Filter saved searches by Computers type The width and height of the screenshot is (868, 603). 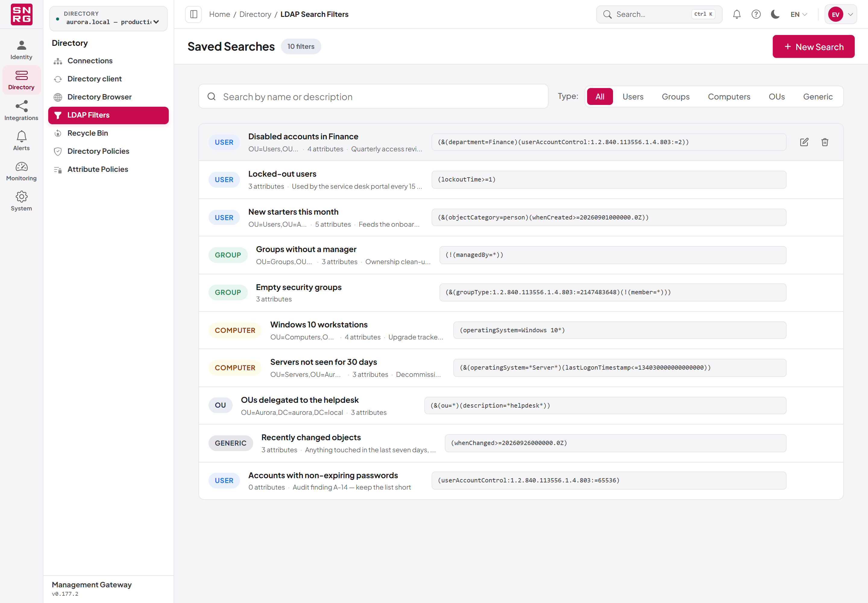point(729,97)
